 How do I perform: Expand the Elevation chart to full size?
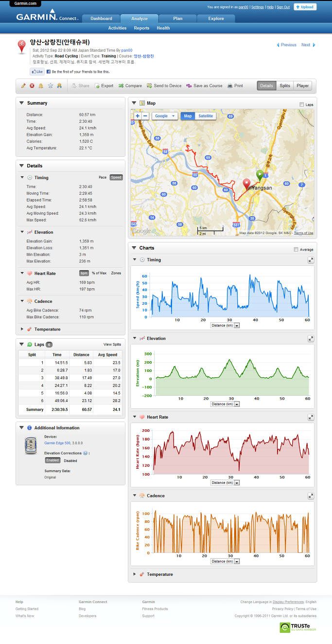click(x=311, y=338)
